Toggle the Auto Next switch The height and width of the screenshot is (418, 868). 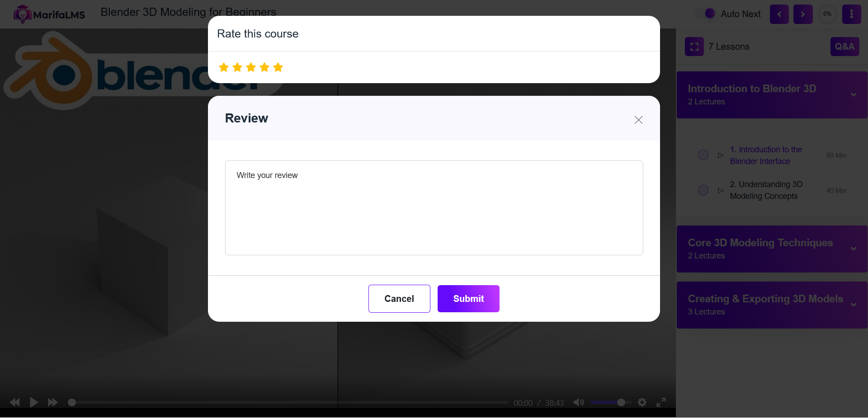pyautogui.click(x=706, y=14)
